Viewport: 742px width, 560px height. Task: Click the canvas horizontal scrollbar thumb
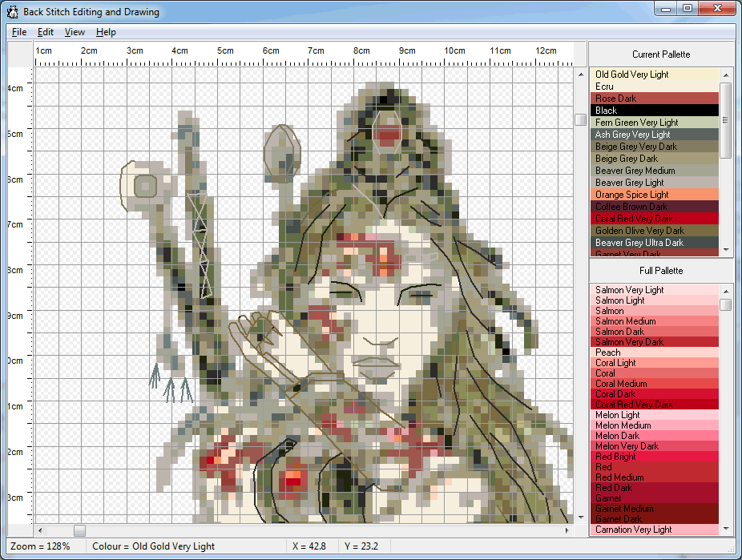[x=79, y=530]
